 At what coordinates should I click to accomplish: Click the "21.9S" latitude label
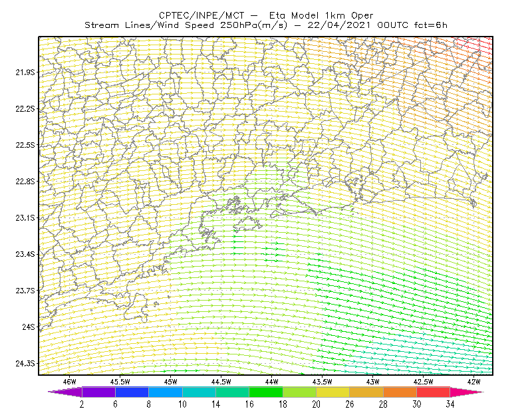(x=25, y=72)
